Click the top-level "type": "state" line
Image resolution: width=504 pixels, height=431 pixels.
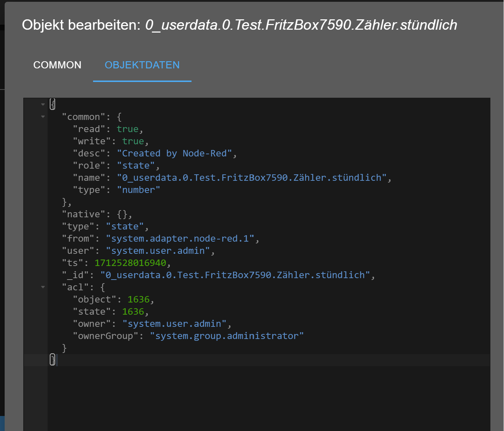(x=105, y=226)
